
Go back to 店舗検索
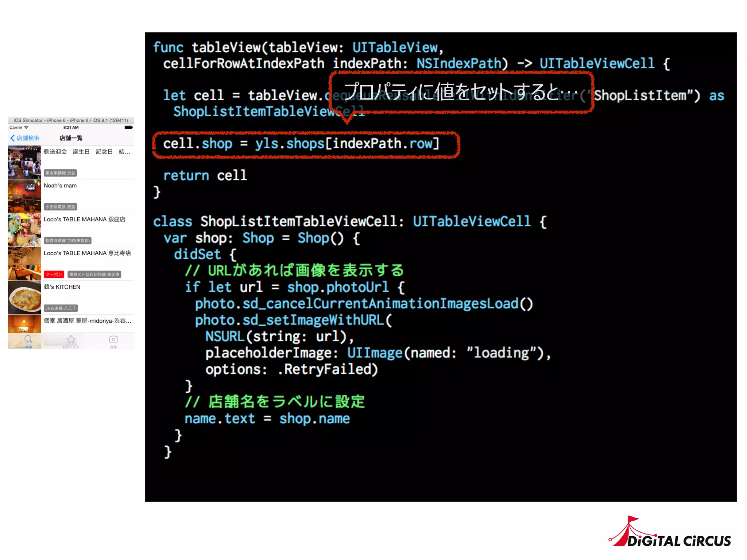click(x=28, y=138)
